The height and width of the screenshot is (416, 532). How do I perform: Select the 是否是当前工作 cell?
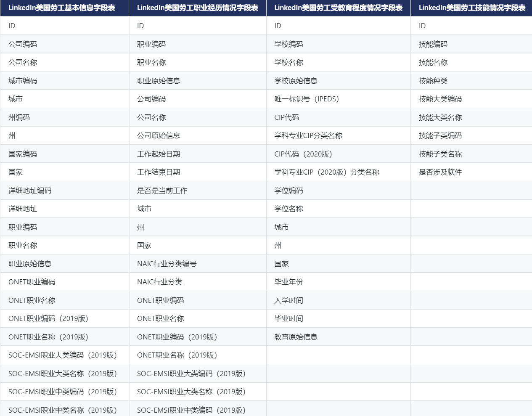click(x=198, y=191)
